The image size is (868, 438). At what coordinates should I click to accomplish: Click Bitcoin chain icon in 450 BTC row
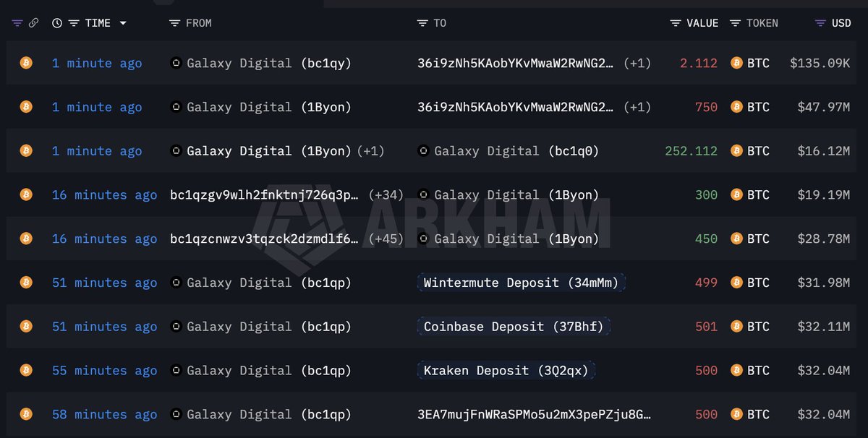(26, 239)
